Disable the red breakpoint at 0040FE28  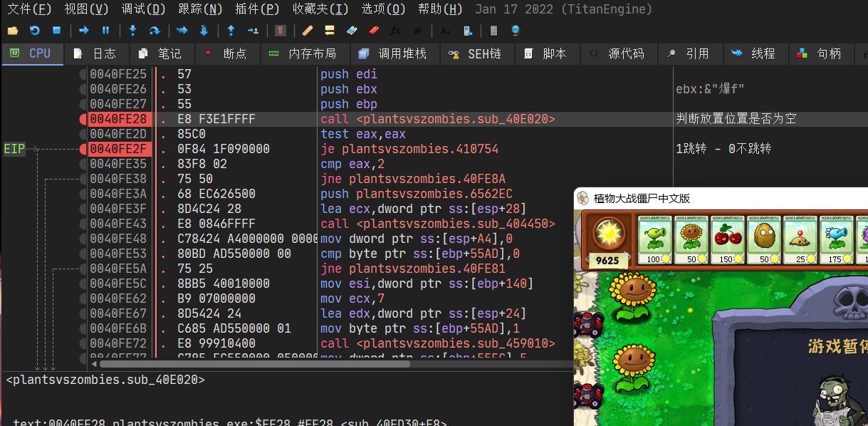83,119
